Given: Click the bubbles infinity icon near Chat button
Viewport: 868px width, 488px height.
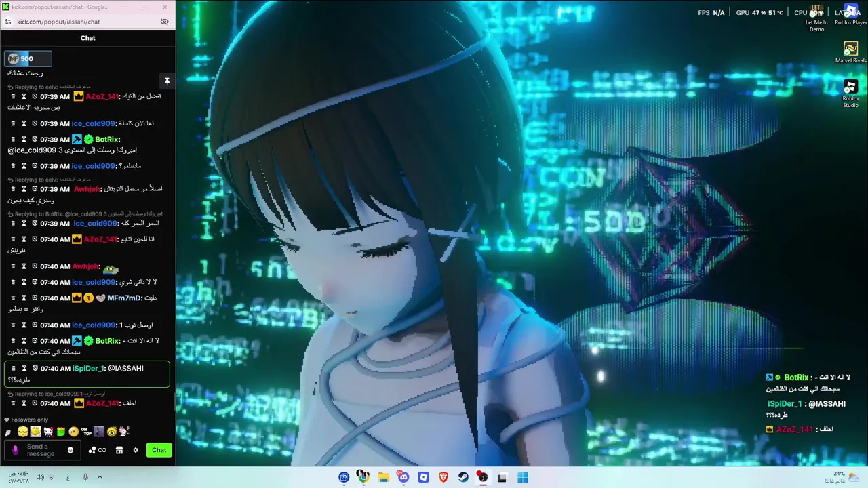Looking at the screenshot, I should [x=98, y=450].
